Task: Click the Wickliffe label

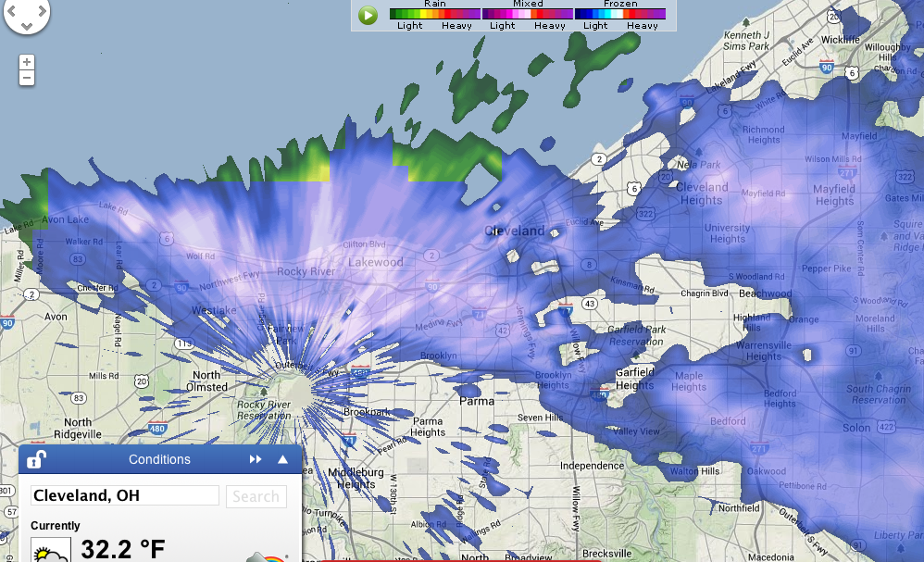Action: [x=841, y=40]
